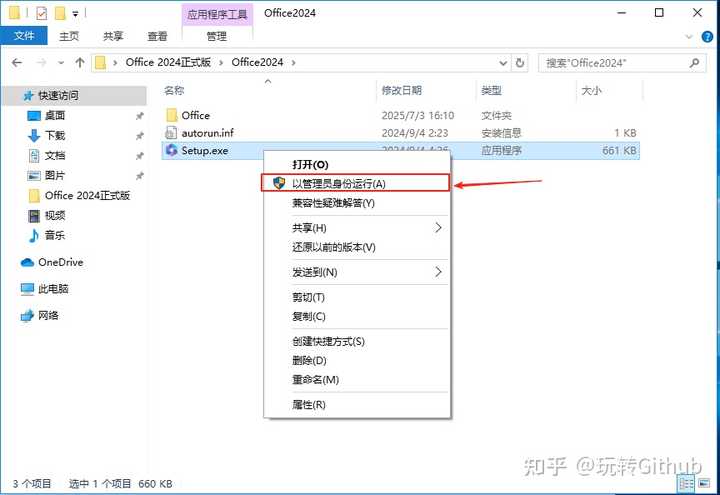Click Office2024 breadcrumb in address bar
Viewport: 720px width, 495px height.
tap(257, 62)
